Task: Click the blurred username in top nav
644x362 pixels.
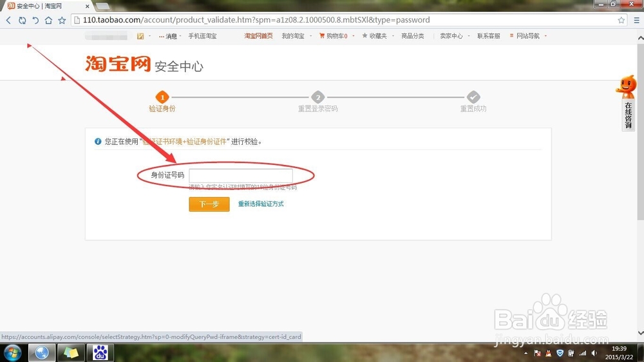Action: [x=106, y=36]
